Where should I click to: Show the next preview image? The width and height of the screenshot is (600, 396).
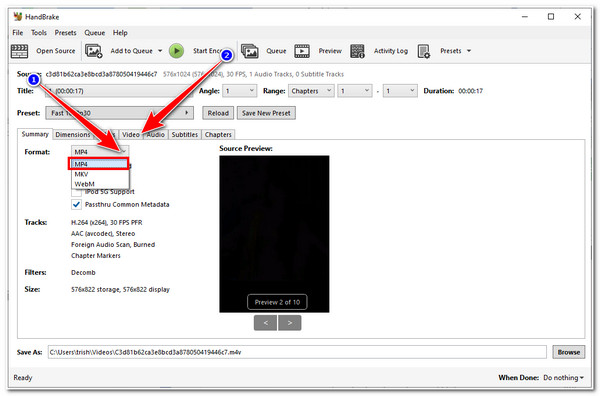[290, 323]
